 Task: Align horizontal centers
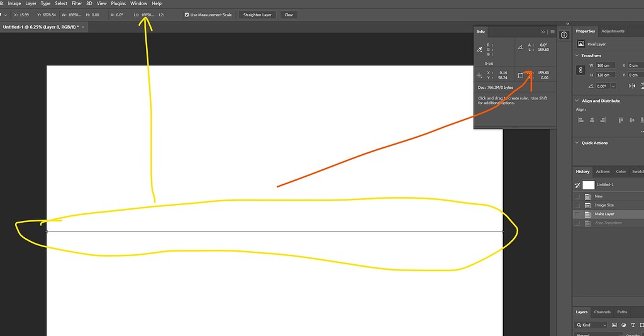click(x=592, y=120)
